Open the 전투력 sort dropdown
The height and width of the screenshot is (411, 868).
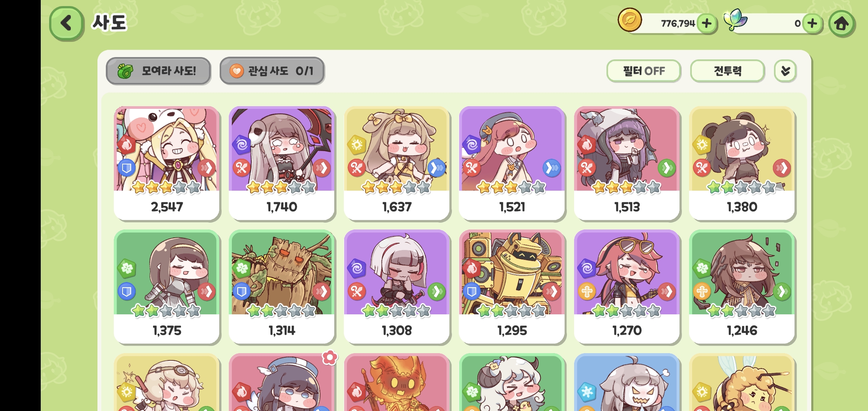728,71
